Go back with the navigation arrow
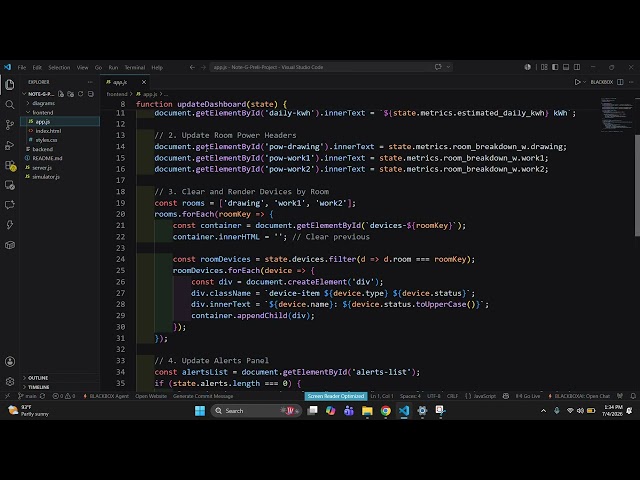 coord(192,67)
